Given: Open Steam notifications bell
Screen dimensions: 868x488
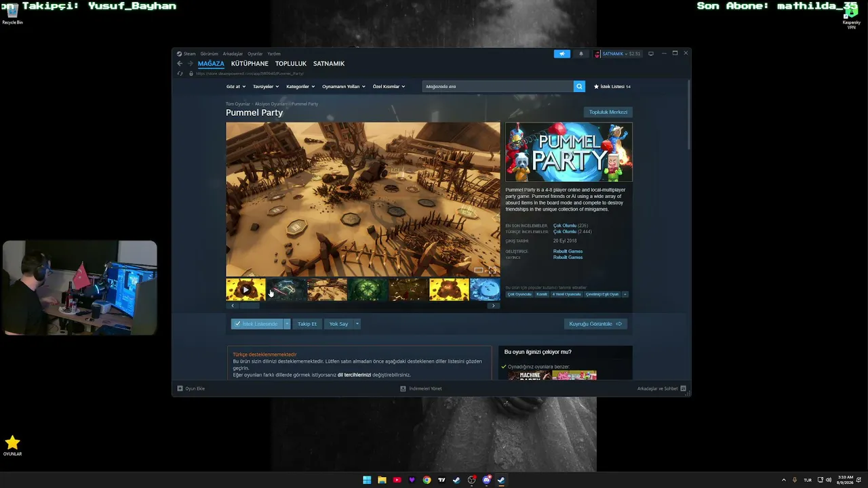Looking at the screenshot, I should 580,54.
